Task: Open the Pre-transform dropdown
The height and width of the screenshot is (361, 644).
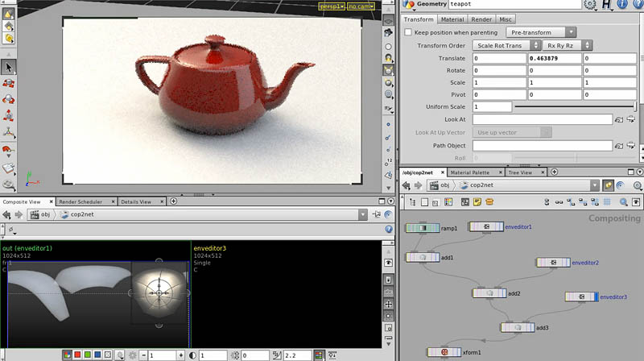Action: point(540,32)
